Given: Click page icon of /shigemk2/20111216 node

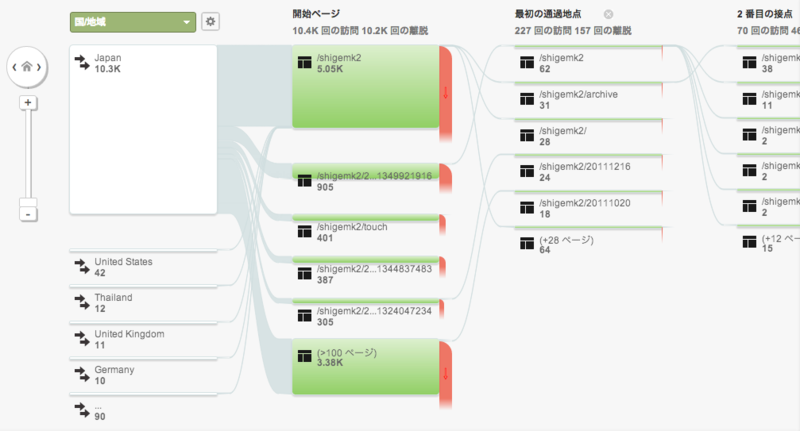Looking at the screenshot, I should coord(527,171).
